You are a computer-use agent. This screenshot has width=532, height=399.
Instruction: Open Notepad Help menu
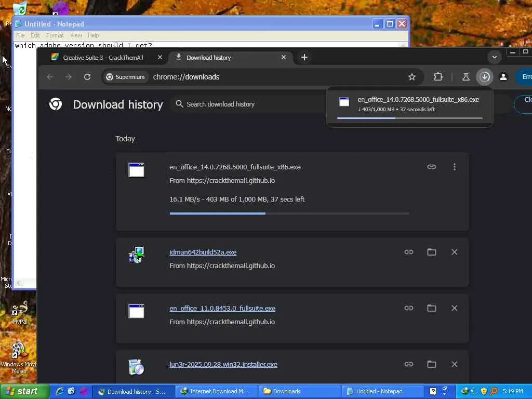(94, 35)
